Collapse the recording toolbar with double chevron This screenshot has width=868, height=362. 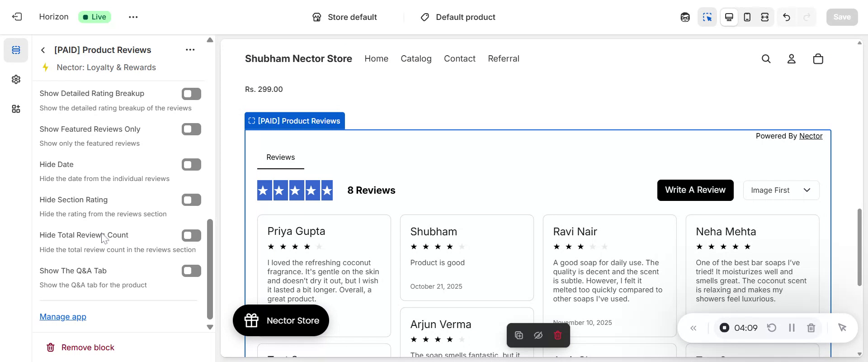tap(693, 328)
